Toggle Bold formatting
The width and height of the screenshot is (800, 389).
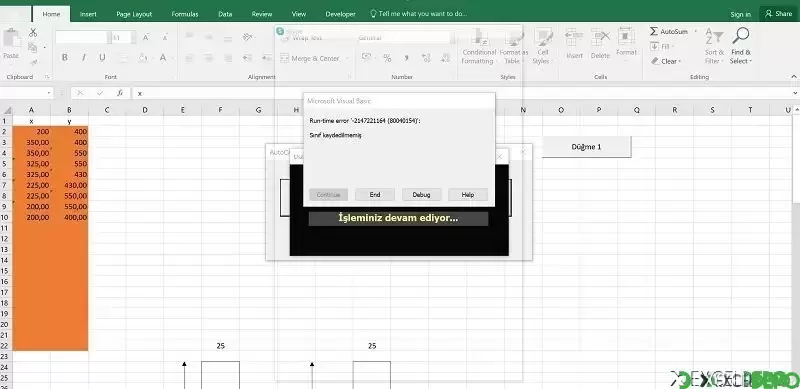point(65,58)
